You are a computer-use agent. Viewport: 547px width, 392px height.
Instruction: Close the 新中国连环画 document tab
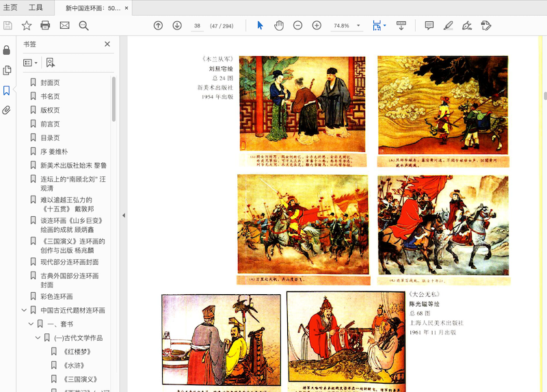(x=126, y=8)
